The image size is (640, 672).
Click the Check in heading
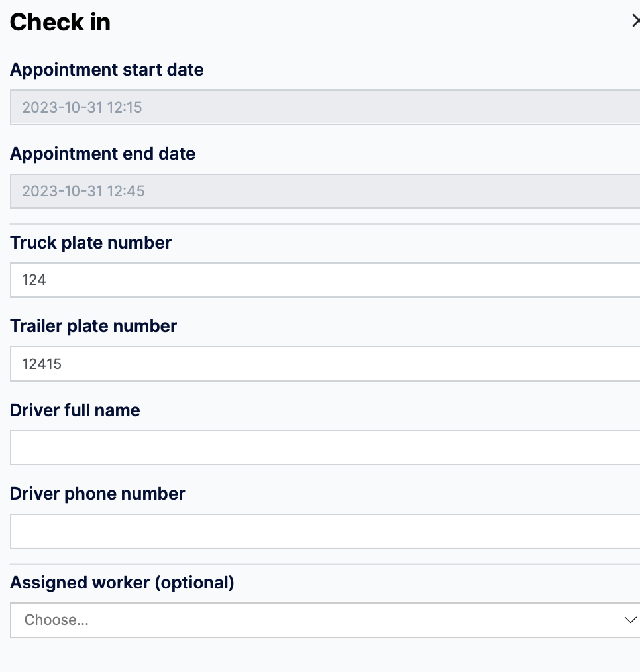pos(60,23)
